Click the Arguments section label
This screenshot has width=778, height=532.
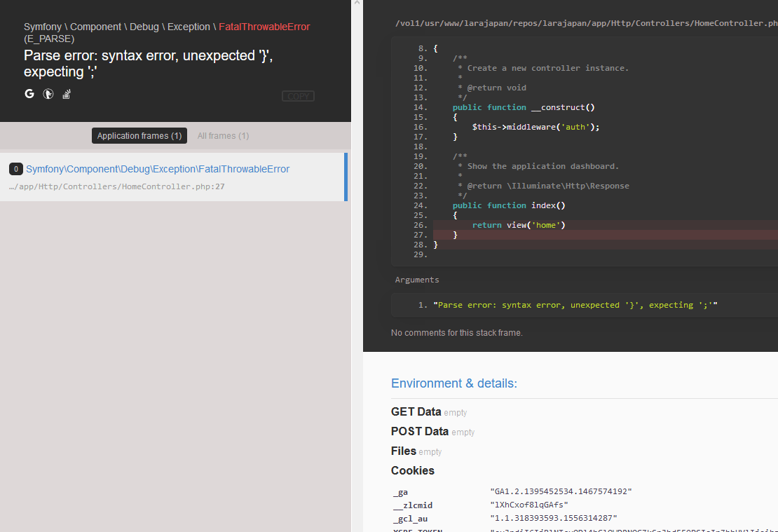417,280
